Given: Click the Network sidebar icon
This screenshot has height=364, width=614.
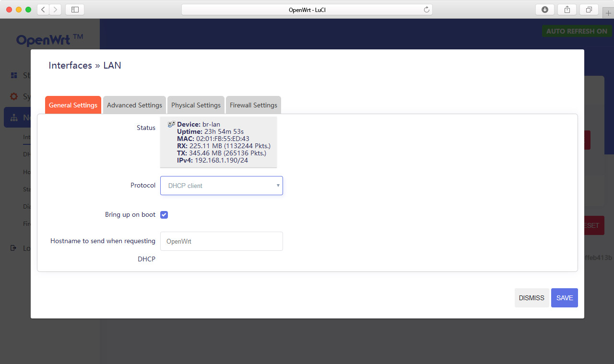Looking at the screenshot, I should click(x=14, y=117).
